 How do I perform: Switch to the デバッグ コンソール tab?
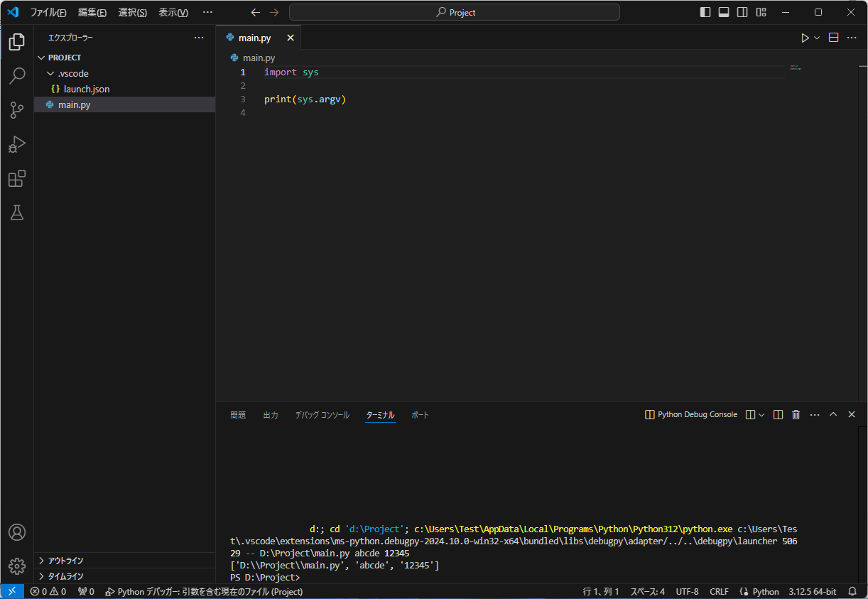[x=322, y=415]
